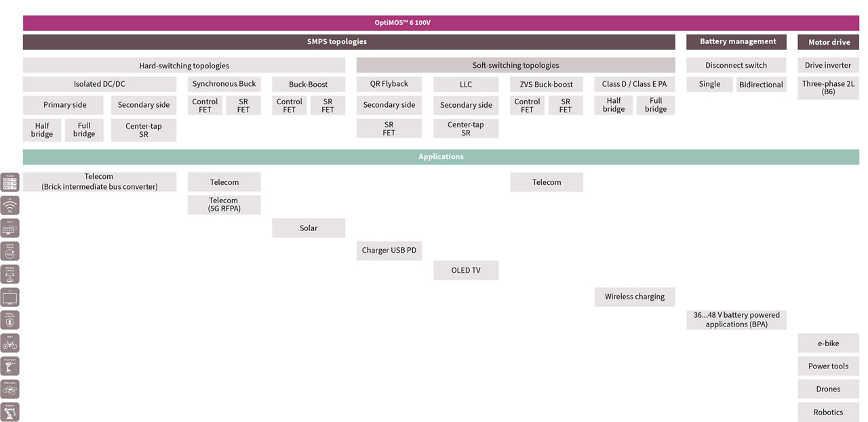Select the Buck-Boost topology box
Image resolution: width=868 pixels, height=422 pixels.
(309, 85)
